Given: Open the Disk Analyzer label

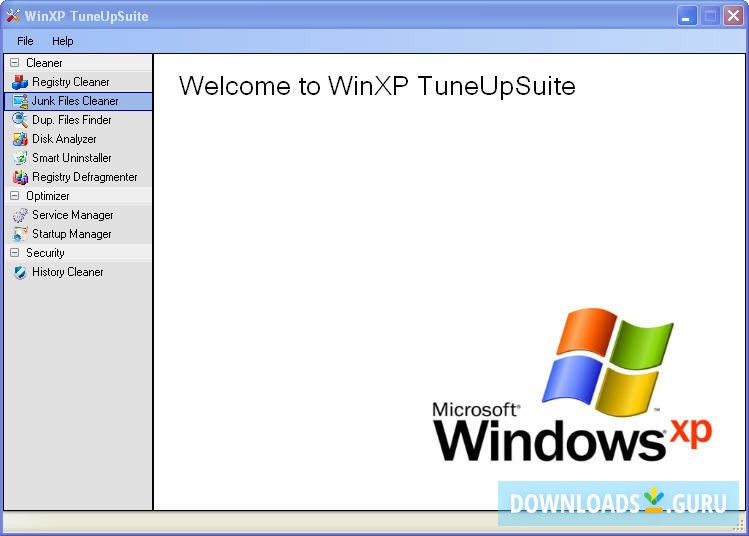Looking at the screenshot, I should [64, 139].
